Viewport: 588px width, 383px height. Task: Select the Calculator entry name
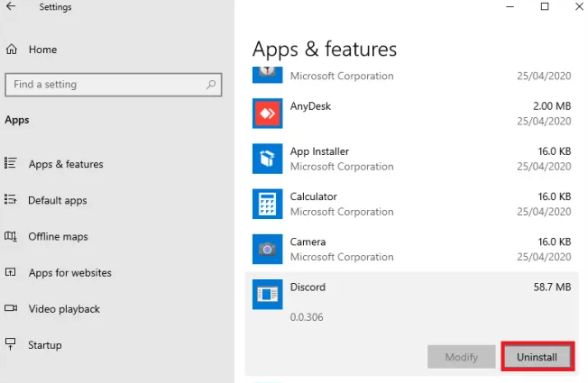coord(314,196)
